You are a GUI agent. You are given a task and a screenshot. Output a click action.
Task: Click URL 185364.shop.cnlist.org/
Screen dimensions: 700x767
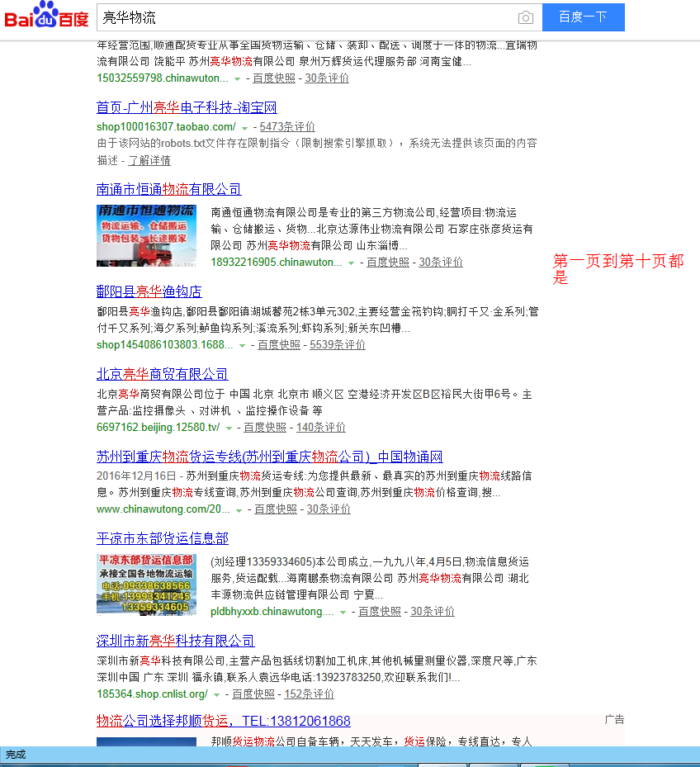152,694
